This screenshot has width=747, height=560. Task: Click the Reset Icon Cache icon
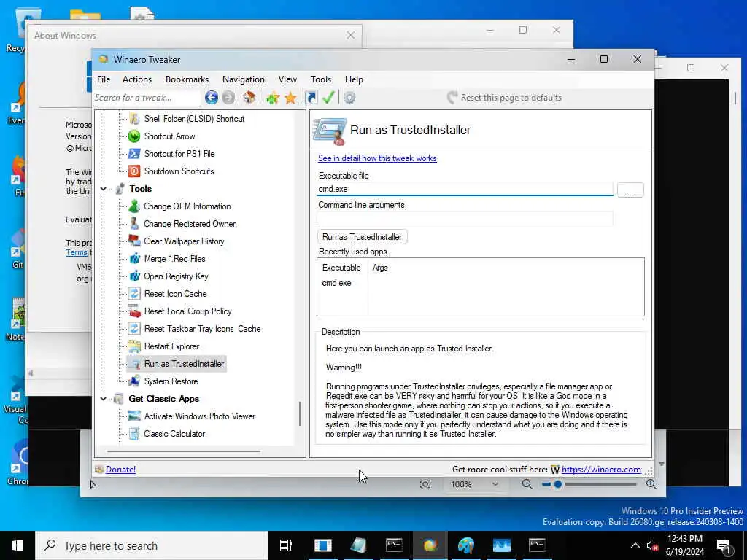pyautogui.click(x=134, y=293)
